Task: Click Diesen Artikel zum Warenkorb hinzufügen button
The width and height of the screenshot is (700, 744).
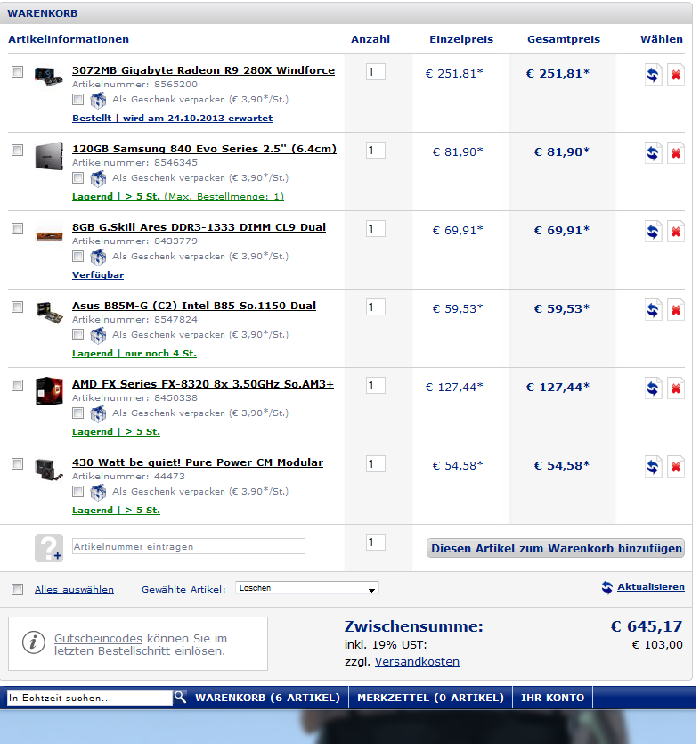Action: [556, 548]
